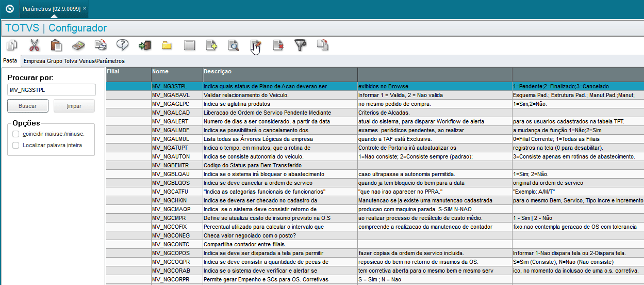Viewport: 644px width, 285px height.
Task: Select the MV_NGAGLPC row
Action: [x=375, y=104]
